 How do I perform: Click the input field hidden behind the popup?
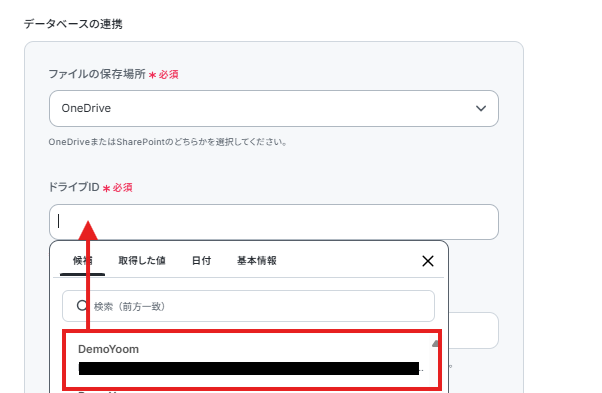[x=474, y=330]
